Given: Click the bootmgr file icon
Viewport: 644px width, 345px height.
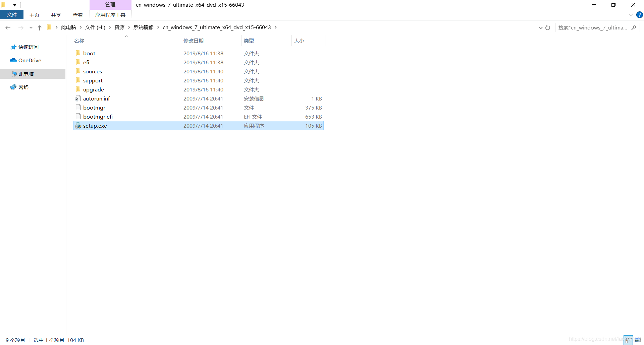Looking at the screenshot, I should (x=78, y=107).
